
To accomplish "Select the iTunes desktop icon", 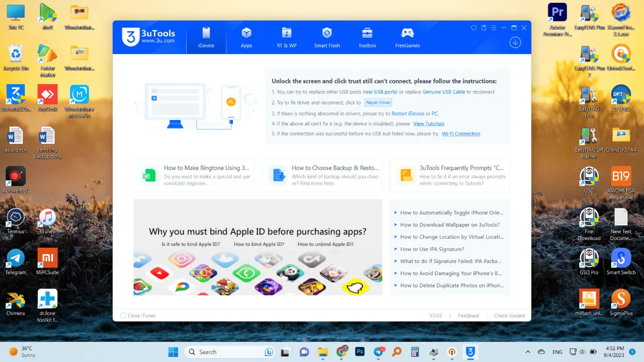I will pyautogui.click(x=47, y=221).
